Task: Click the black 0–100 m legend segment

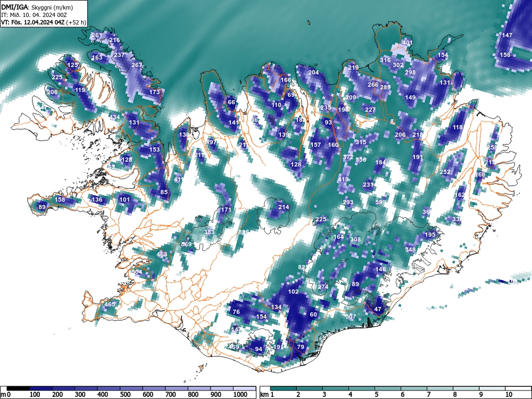Action: (18, 389)
